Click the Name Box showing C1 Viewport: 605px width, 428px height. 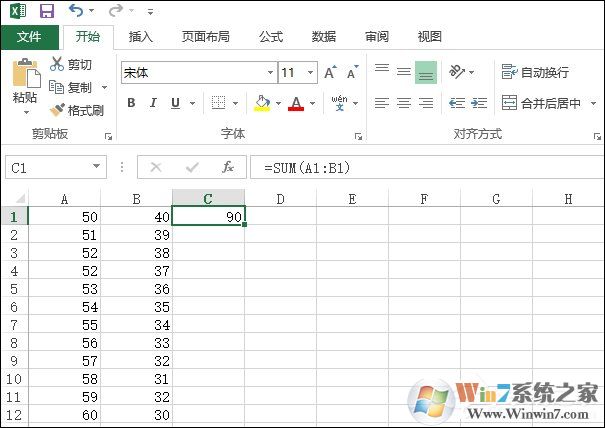pos(48,167)
